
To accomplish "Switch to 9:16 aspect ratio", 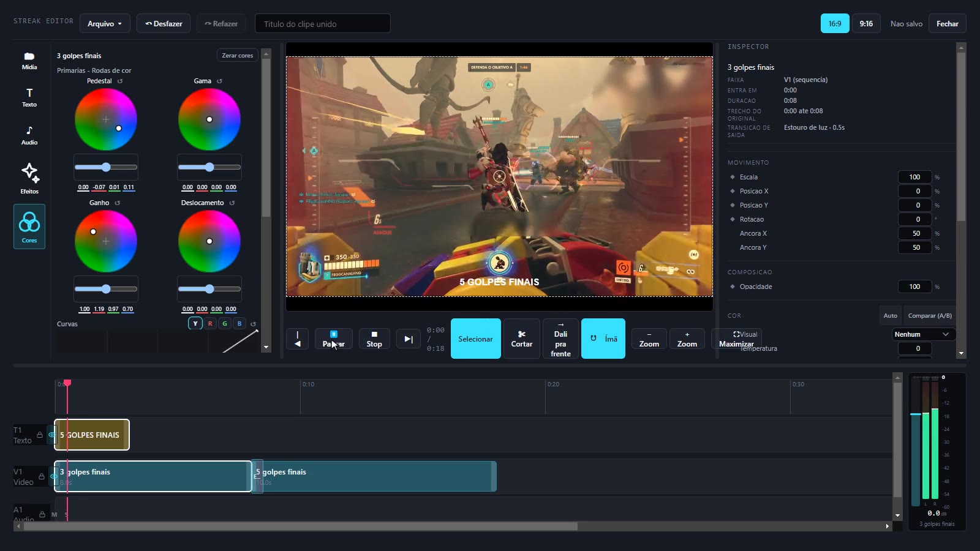I will click(x=866, y=24).
